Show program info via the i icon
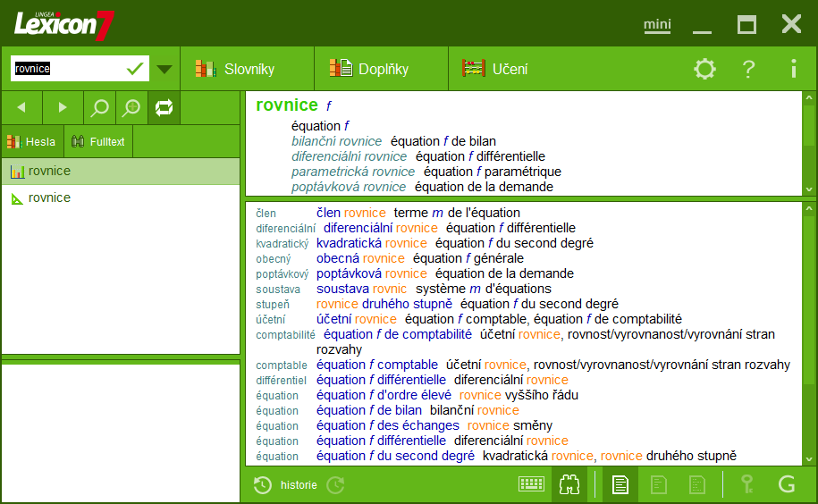The width and height of the screenshot is (818, 504). tap(793, 69)
